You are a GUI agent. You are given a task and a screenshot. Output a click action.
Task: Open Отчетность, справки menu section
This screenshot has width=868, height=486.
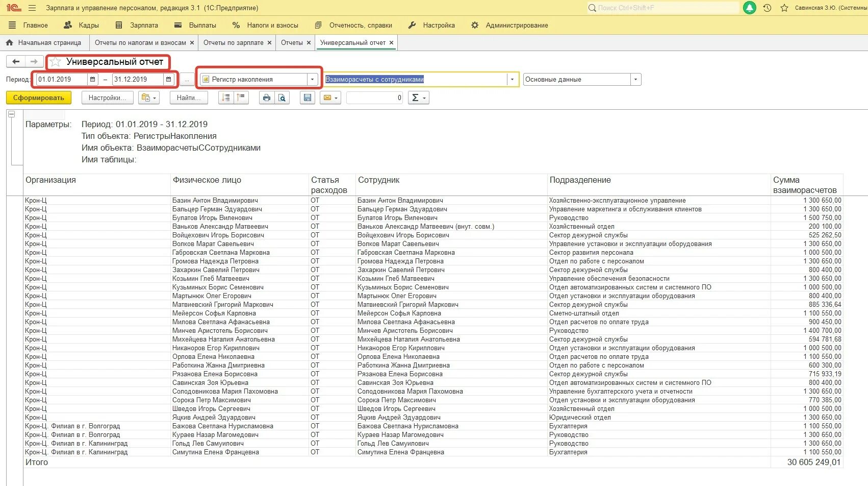[x=353, y=25]
